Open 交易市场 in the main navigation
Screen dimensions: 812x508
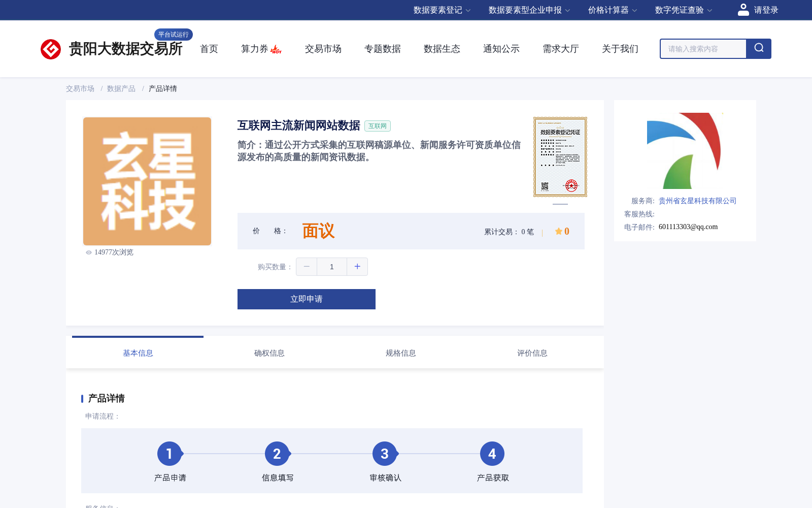tap(323, 49)
